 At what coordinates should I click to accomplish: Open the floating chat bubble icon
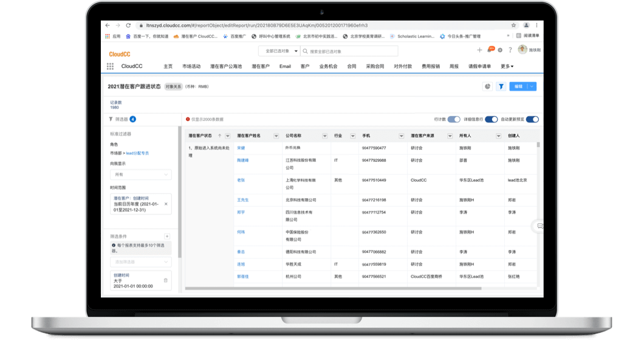click(540, 226)
